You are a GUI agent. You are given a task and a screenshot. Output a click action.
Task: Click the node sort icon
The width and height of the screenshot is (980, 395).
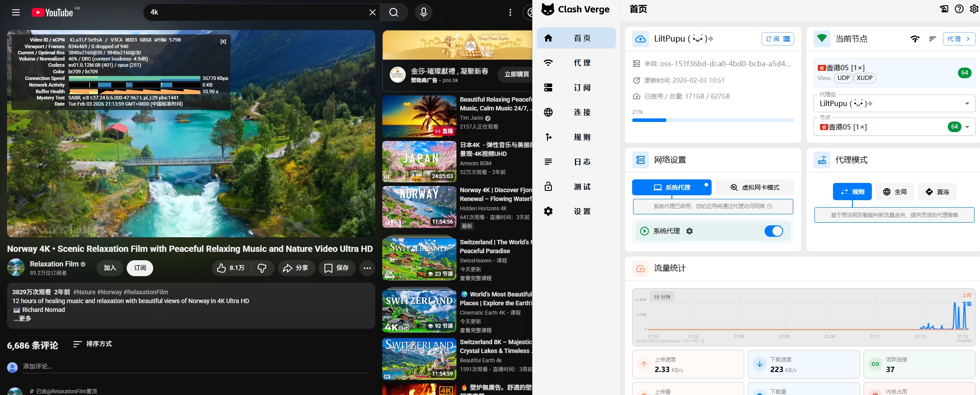[x=932, y=39]
